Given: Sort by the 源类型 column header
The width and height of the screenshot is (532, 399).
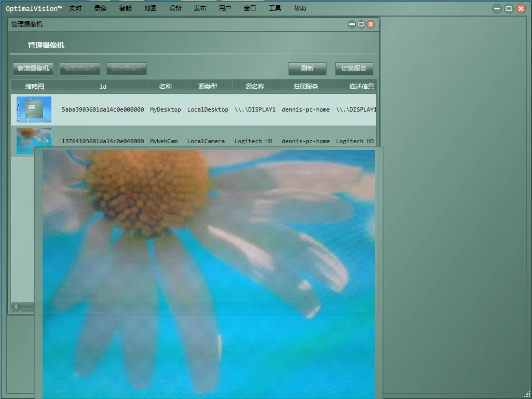Looking at the screenshot, I should click(208, 87).
